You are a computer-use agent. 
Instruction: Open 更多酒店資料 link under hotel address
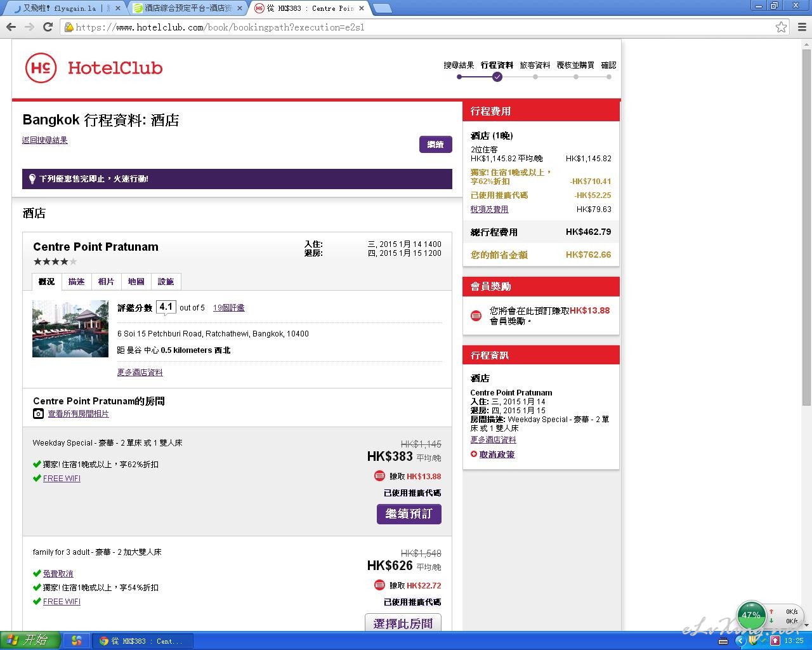pos(140,373)
